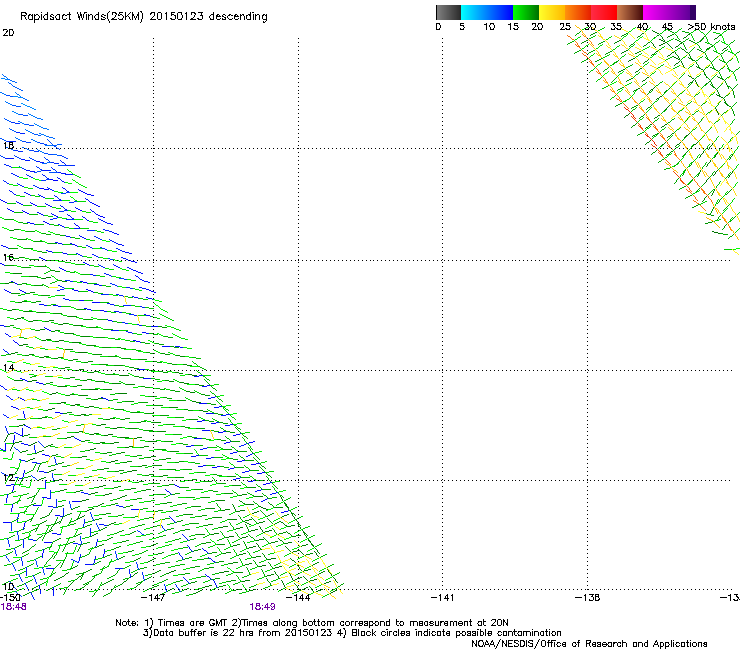Click the purple swath time 18:49
This screenshot has width=740, height=650.
[262, 607]
